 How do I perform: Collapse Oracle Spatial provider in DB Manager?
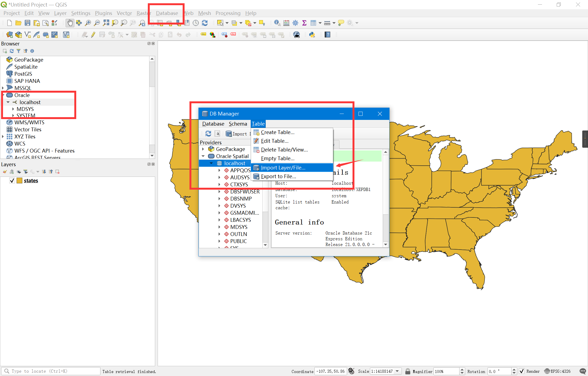point(203,156)
